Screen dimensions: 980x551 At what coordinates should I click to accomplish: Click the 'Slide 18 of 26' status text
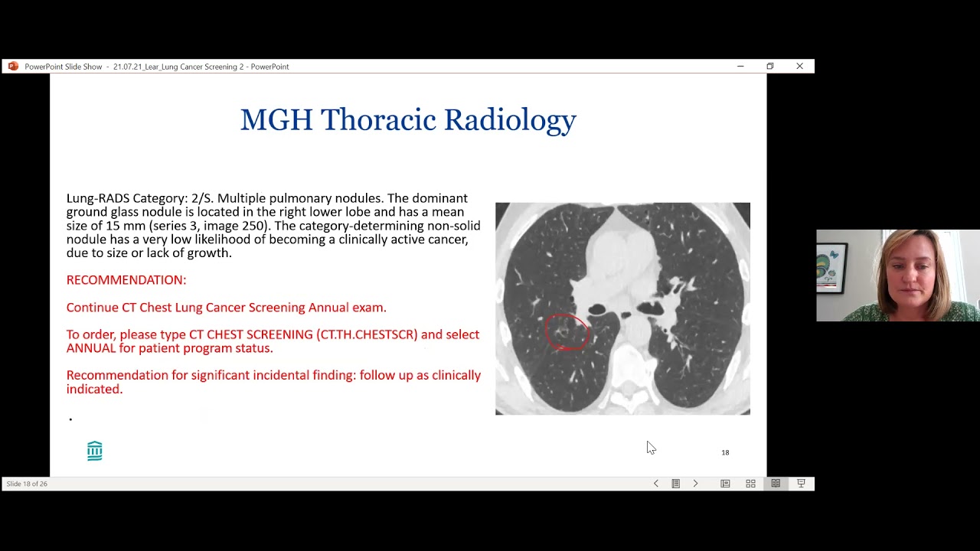click(27, 484)
